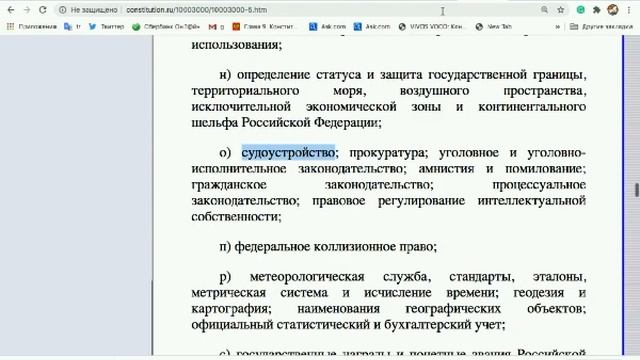Open Google Translate bookmark
Viewport: 640px width, 360px height.
coord(72,27)
